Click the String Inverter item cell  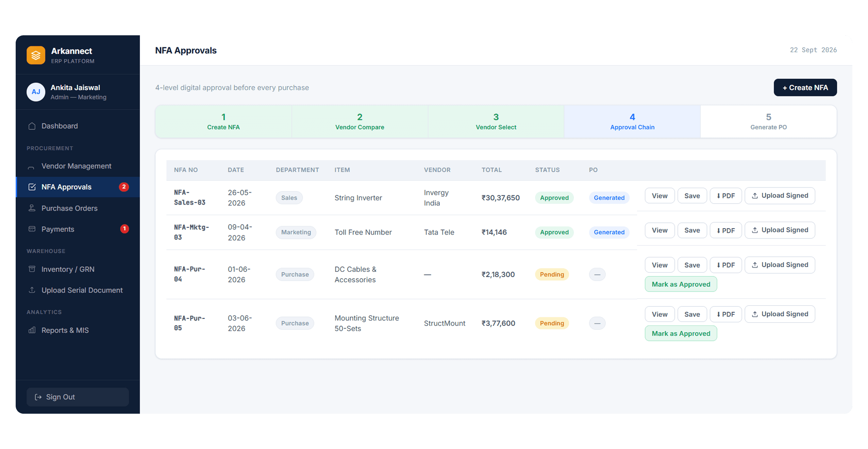coord(358,198)
